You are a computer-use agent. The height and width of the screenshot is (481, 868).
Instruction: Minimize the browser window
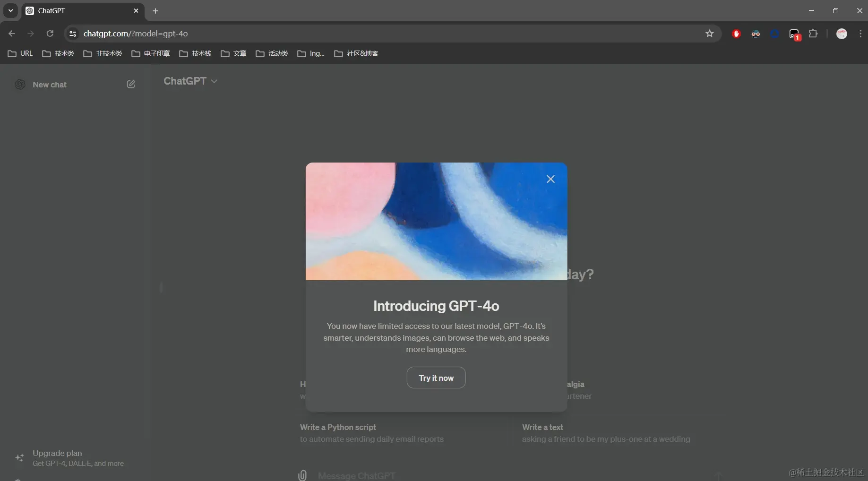point(811,10)
